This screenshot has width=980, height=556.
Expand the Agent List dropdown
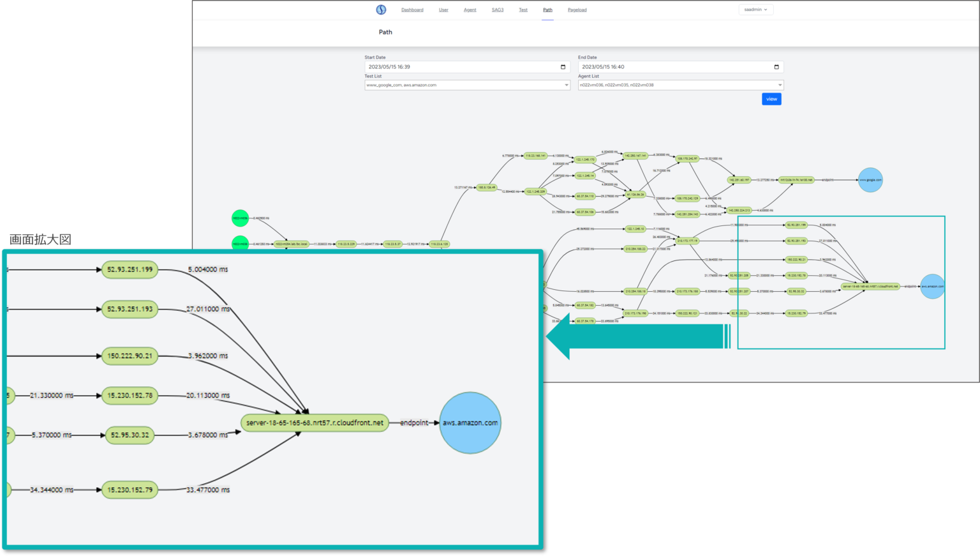pyautogui.click(x=680, y=85)
